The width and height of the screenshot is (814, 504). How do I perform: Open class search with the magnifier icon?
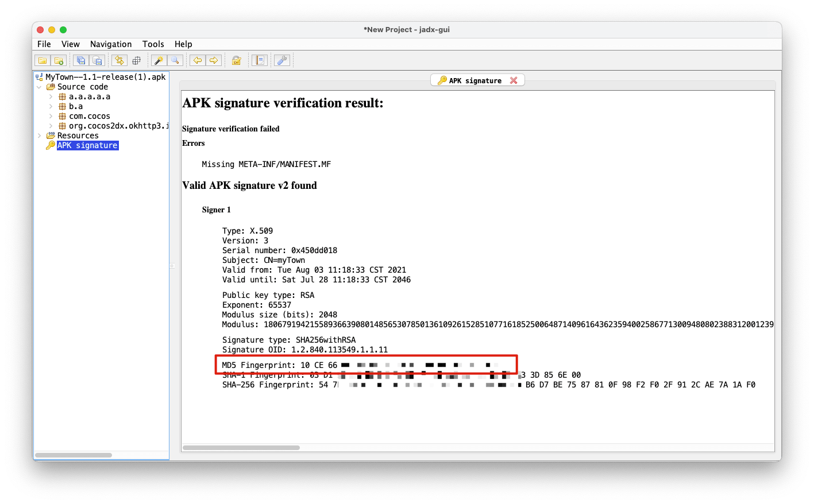pos(175,60)
